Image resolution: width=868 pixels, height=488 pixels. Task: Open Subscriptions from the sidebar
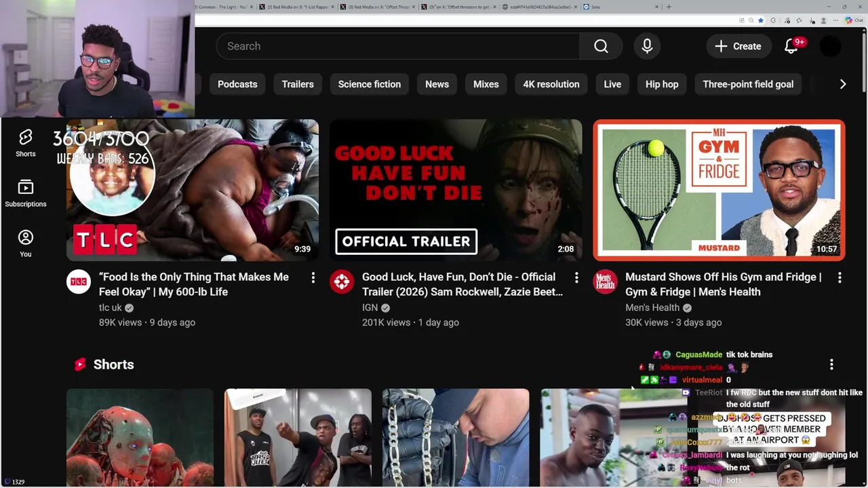(x=26, y=193)
